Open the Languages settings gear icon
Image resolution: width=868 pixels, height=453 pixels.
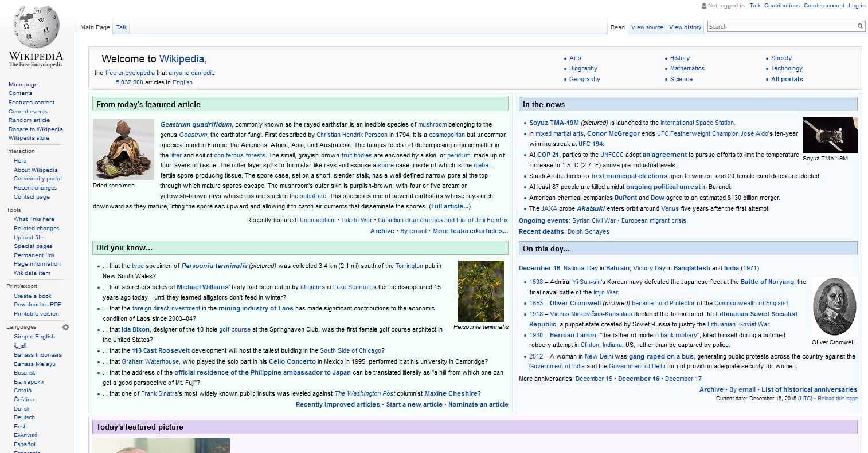[65, 328]
